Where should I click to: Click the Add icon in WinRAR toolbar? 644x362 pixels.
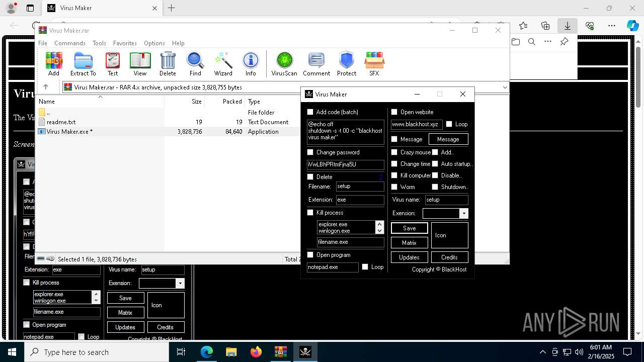click(54, 64)
